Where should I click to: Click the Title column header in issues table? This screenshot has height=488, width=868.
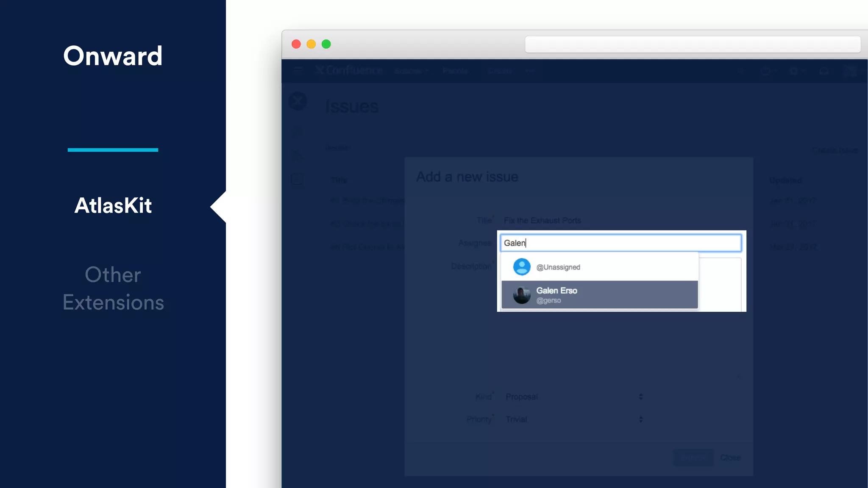click(x=339, y=180)
